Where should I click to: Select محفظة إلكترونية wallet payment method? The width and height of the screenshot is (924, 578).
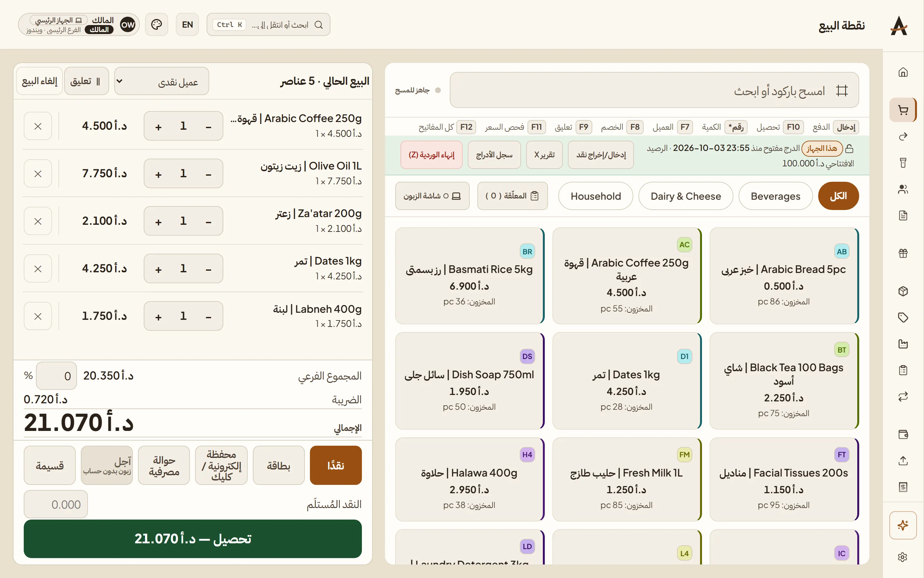(221, 465)
